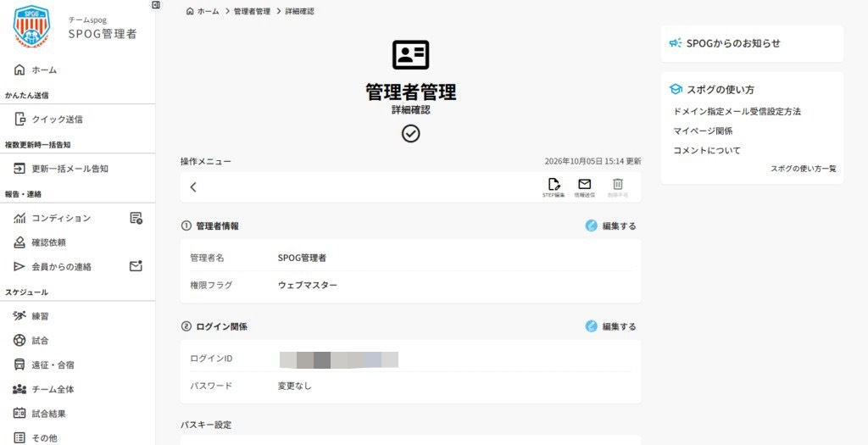Click 編集する for ログイン関係
Screen dimensions: 868x445
pyautogui.click(x=610, y=326)
